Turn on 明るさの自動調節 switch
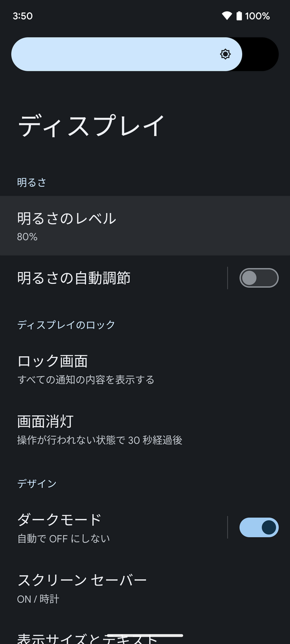 point(259,278)
